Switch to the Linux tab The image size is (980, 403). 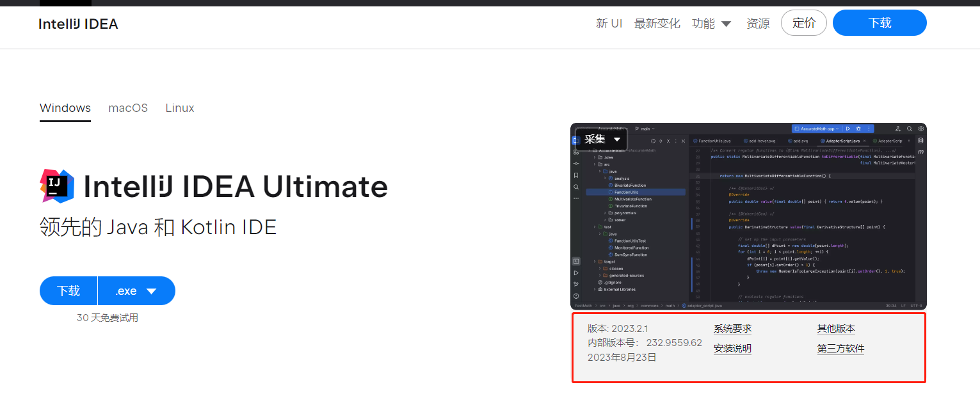click(x=180, y=108)
